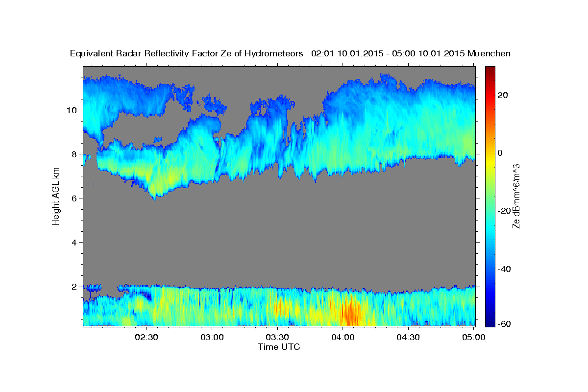
Task: Click the colorbar label '0'
Action: click(500, 153)
